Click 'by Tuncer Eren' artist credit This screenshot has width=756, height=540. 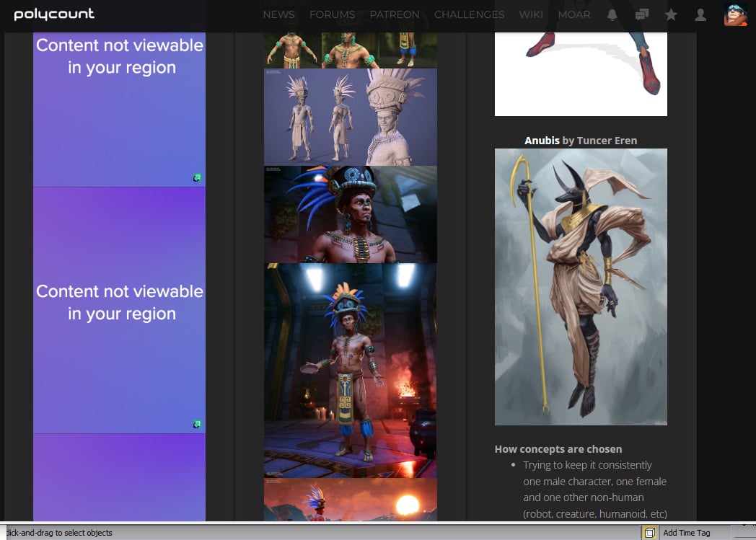click(x=599, y=141)
